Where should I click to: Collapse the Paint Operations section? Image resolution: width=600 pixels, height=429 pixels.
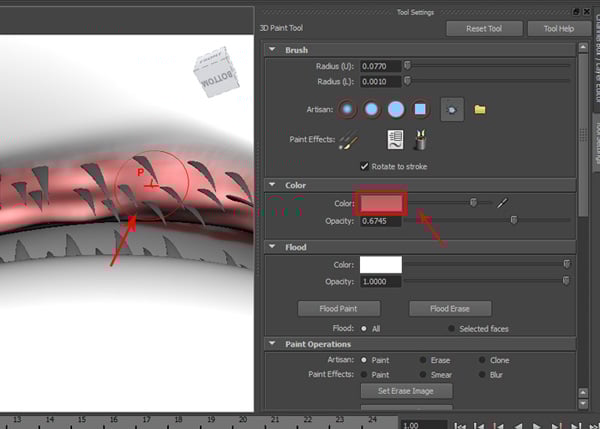(x=272, y=343)
